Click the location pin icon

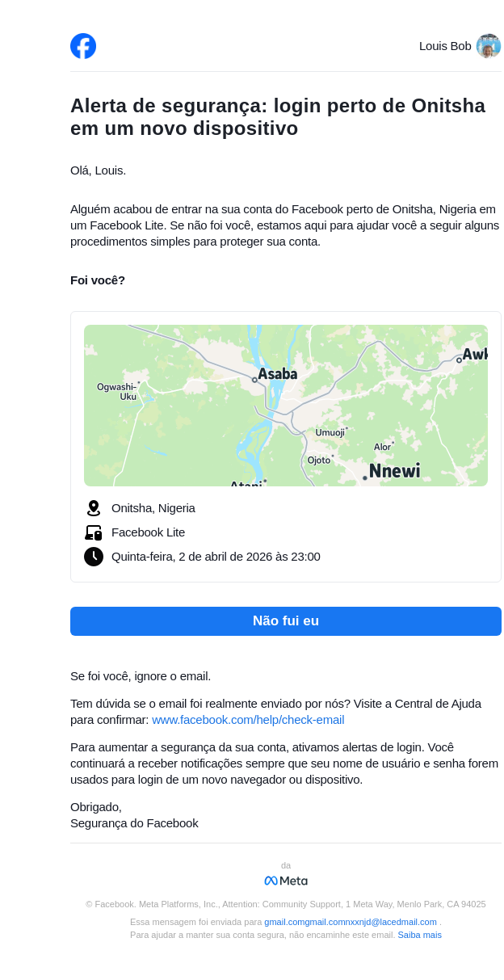click(x=94, y=508)
